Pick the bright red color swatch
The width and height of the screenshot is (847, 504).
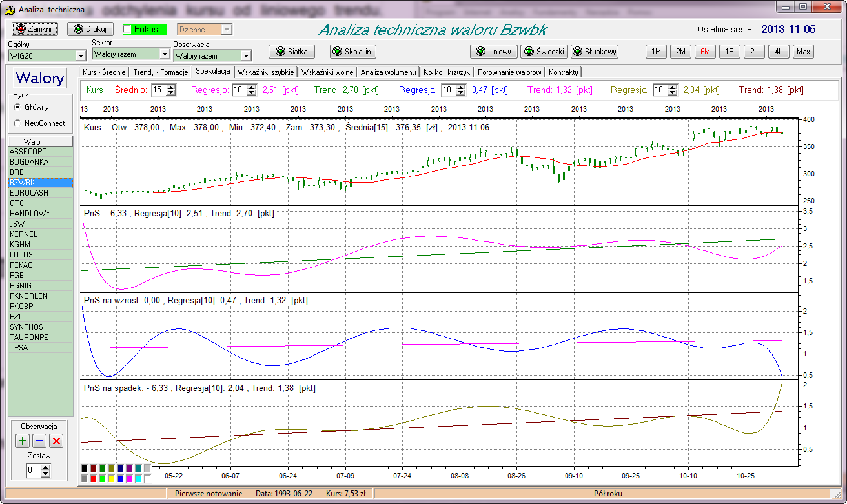coord(94,479)
